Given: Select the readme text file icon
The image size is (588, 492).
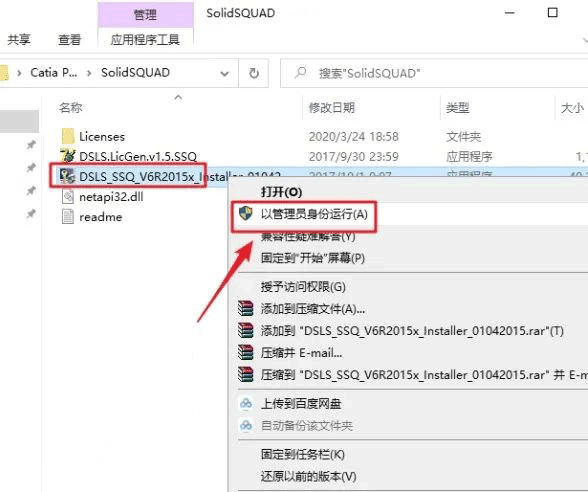Looking at the screenshot, I should pos(68,216).
